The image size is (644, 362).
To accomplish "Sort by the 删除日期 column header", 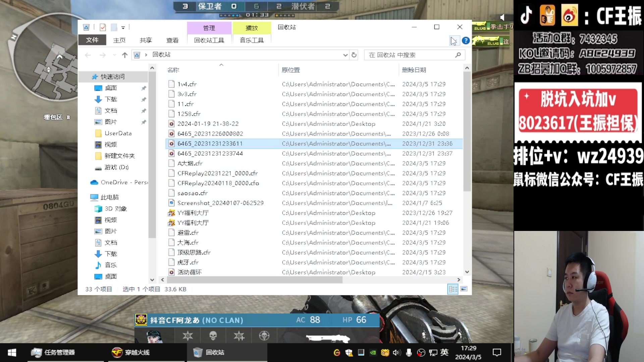I will click(x=414, y=70).
